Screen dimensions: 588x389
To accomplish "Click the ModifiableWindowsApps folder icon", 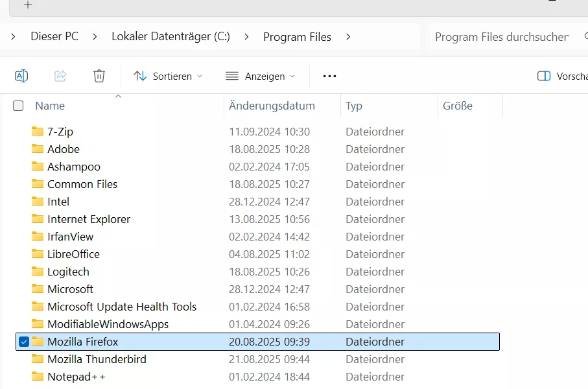I will click(38, 324).
